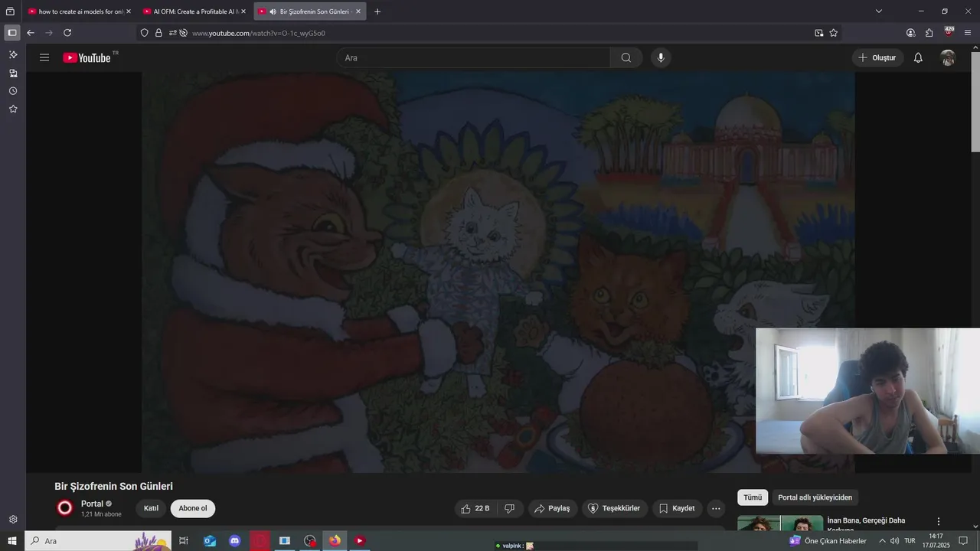The height and width of the screenshot is (551, 980).
Task: Click the tracking protection shield icon
Action: click(x=144, y=33)
